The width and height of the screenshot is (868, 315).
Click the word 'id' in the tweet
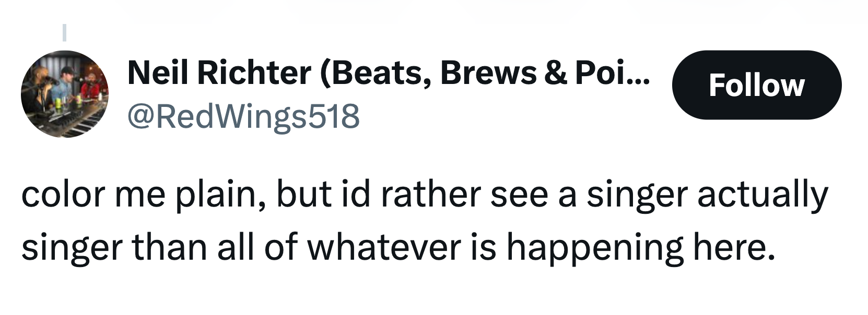(357, 194)
